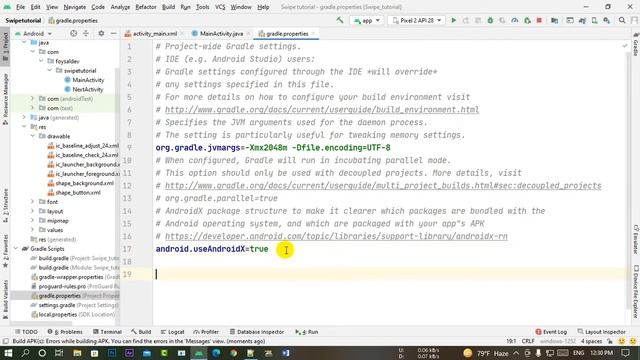
Task: Open the Windows notification center icon
Action: [626, 353]
